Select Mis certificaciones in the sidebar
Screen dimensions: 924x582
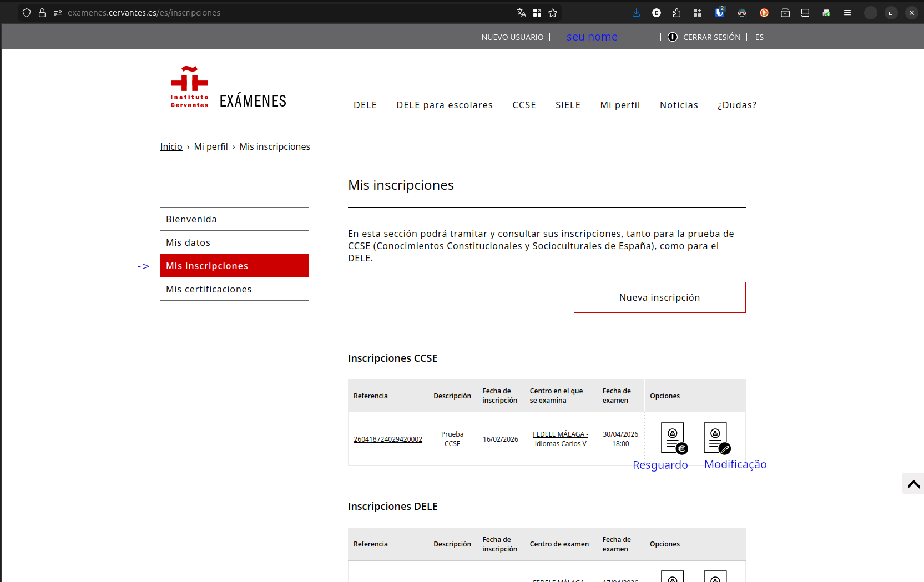209,289
